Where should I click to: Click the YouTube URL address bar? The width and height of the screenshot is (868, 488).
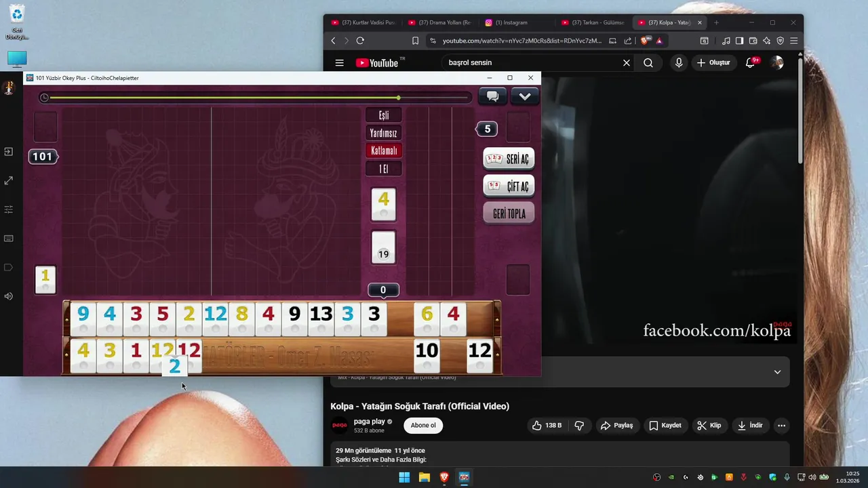click(x=522, y=41)
